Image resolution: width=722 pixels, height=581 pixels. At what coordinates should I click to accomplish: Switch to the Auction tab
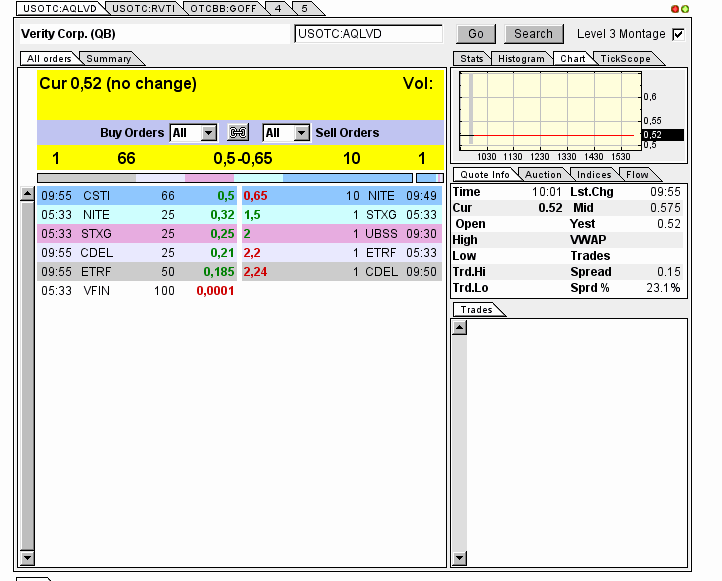coord(543,175)
